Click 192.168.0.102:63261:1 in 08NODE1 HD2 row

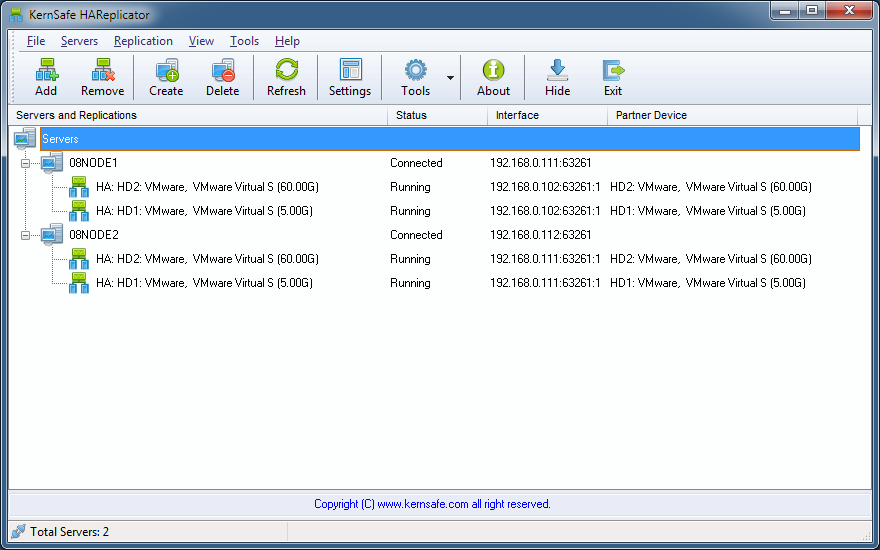pos(545,187)
